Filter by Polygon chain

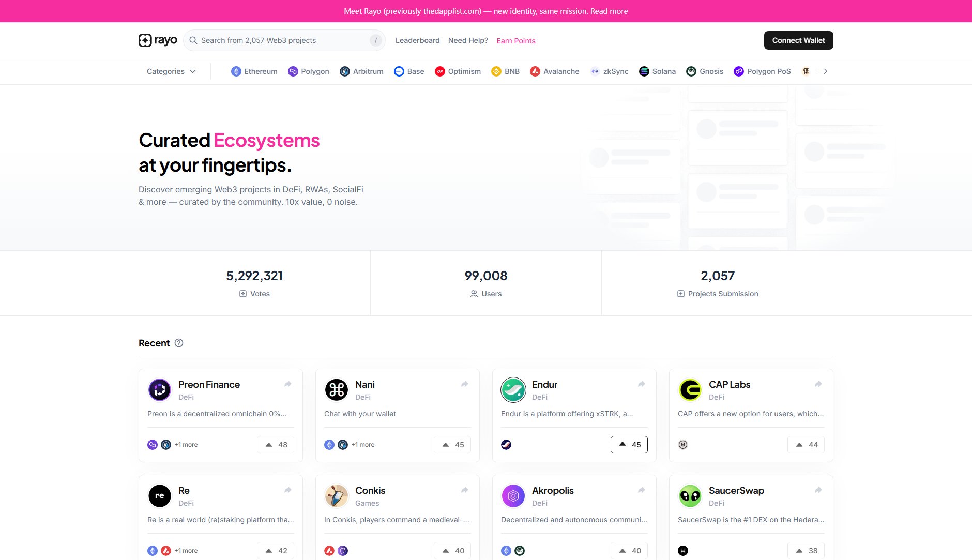(x=309, y=71)
